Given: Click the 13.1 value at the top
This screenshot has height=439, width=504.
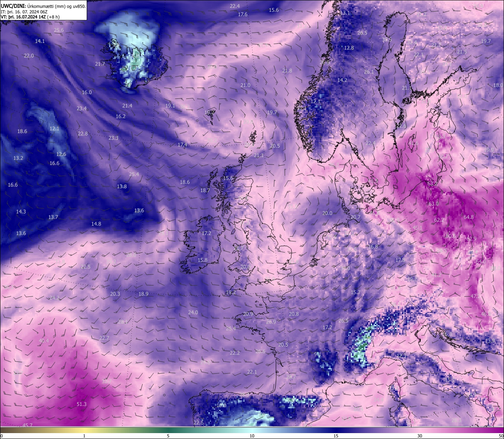Looking at the screenshot, I should 345,13.
